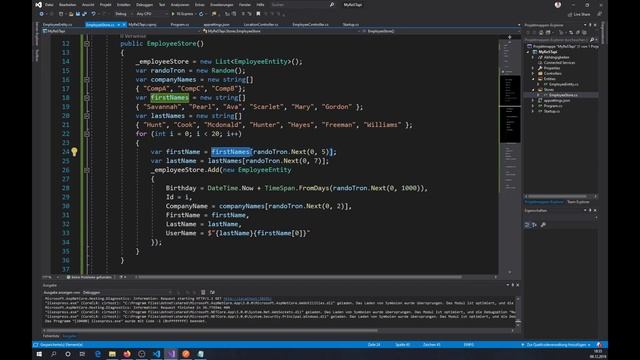Image resolution: width=640 pixels, height=360 pixels.
Task: Click the search magnifier in Solution Explorer
Action: 592,40
